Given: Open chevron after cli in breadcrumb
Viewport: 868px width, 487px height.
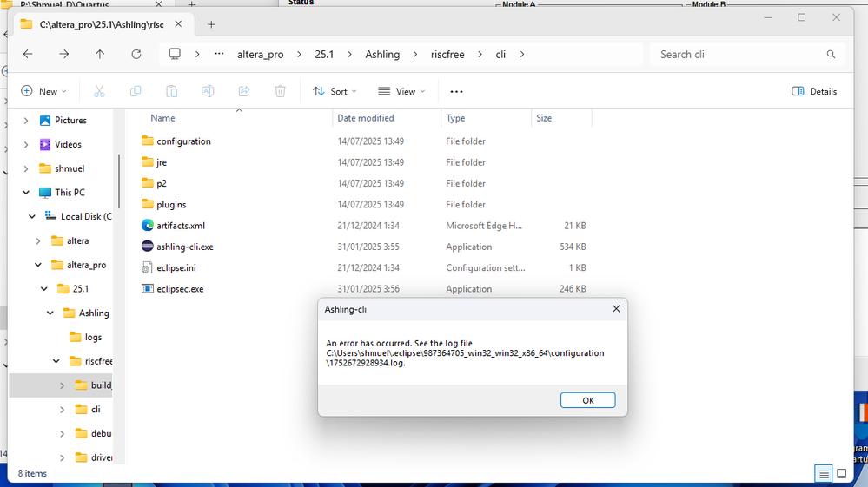Looking at the screenshot, I should pos(522,54).
